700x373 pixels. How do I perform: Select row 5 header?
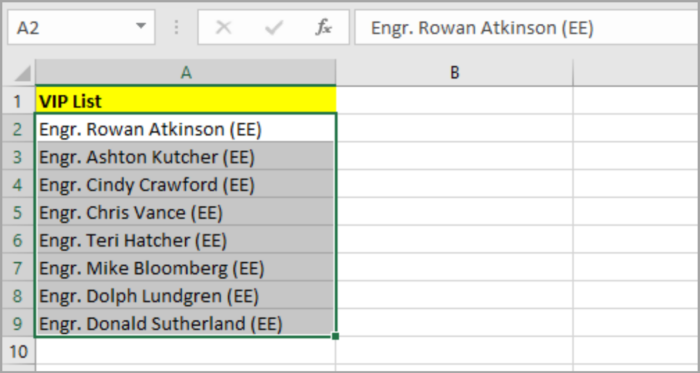click(x=18, y=212)
